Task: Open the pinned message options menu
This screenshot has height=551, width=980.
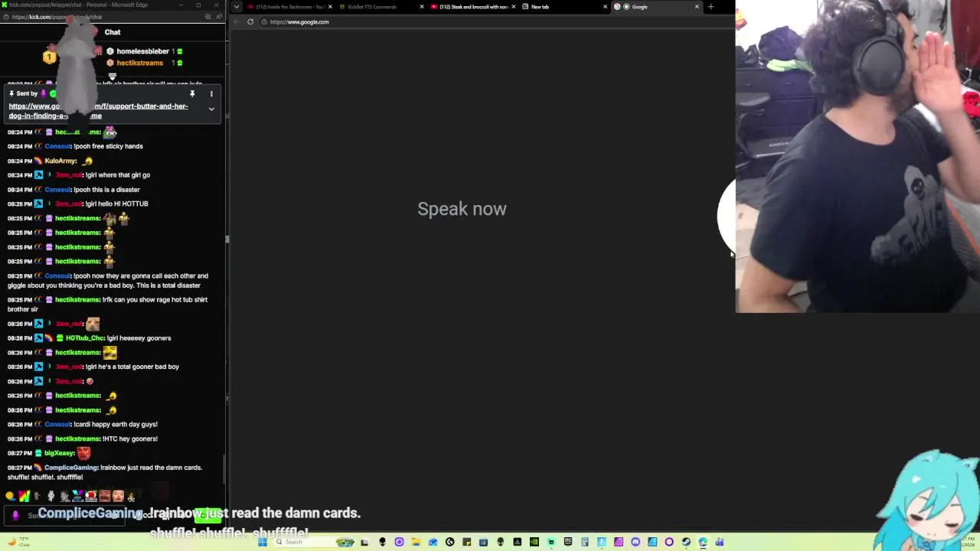Action: [211, 93]
